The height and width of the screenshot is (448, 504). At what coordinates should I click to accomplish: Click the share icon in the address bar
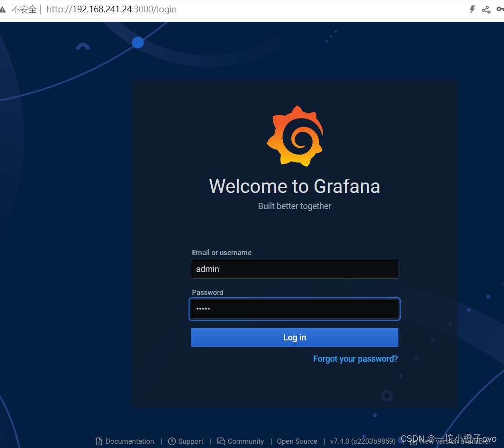tap(486, 9)
